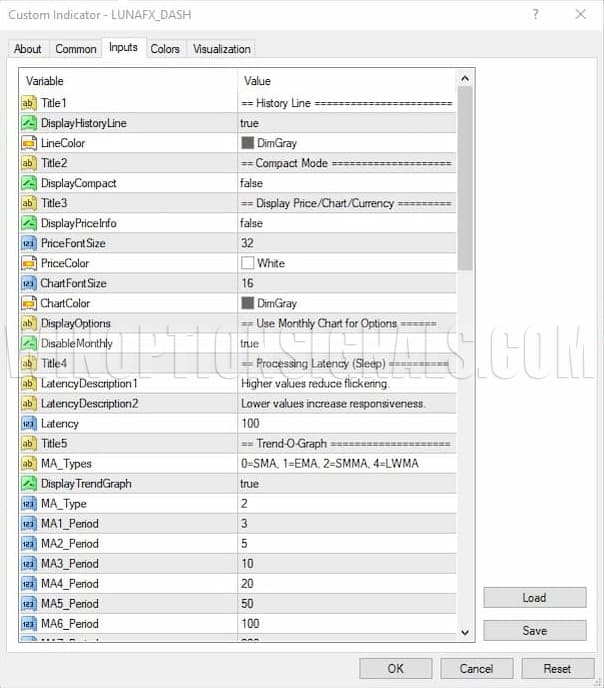Click the color icon beside PriceColor
The height and width of the screenshot is (688, 604).
(x=29, y=263)
